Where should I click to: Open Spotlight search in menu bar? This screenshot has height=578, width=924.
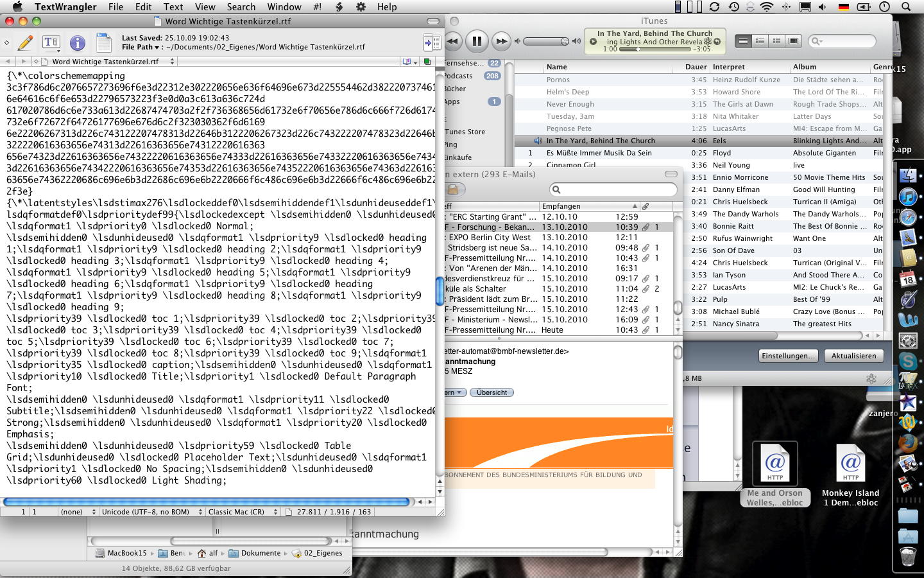point(906,7)
